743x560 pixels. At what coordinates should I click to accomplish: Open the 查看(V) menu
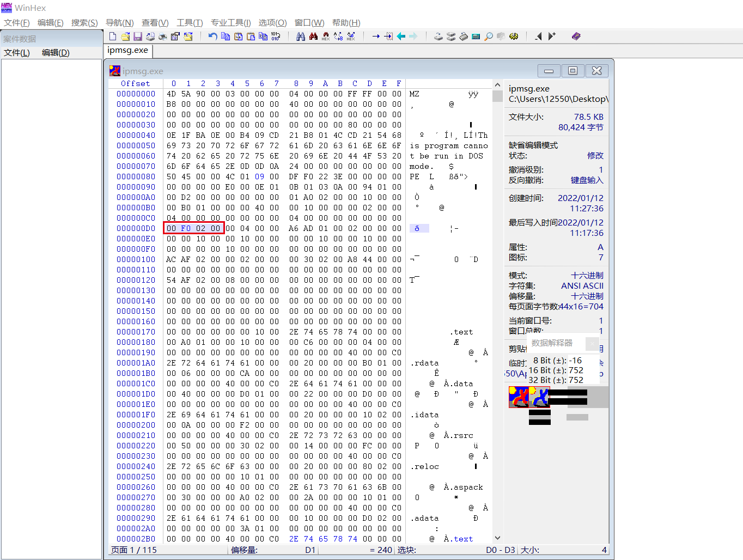[155, 23]
